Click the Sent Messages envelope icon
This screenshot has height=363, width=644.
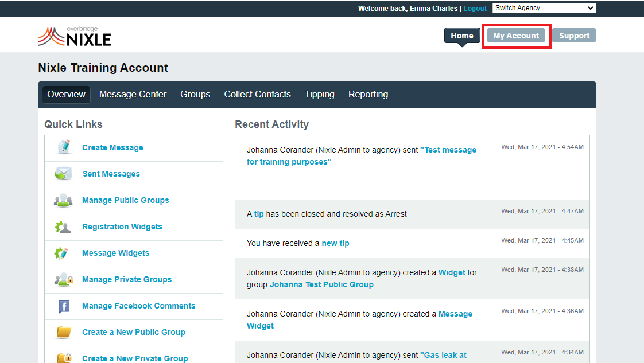pos(64,174)
